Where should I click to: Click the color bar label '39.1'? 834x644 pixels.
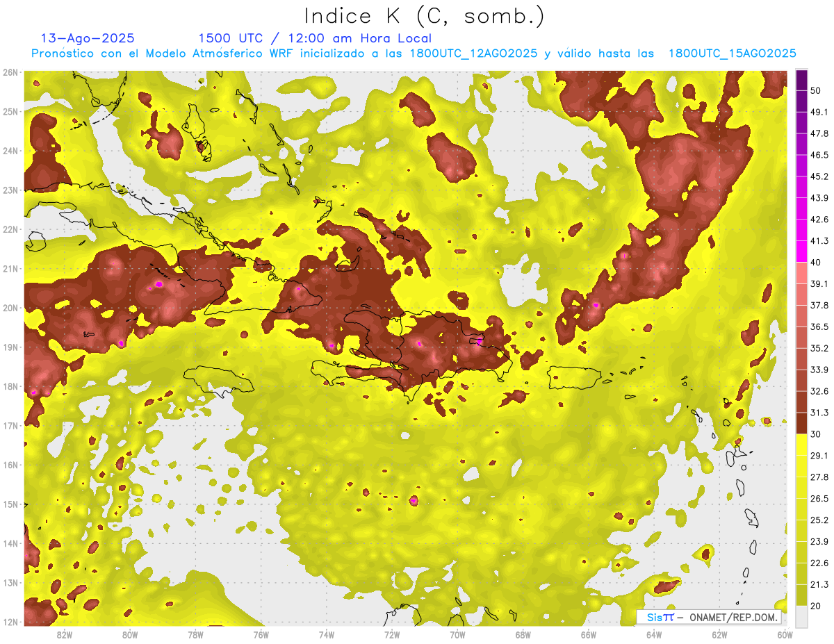coord(819,284)
